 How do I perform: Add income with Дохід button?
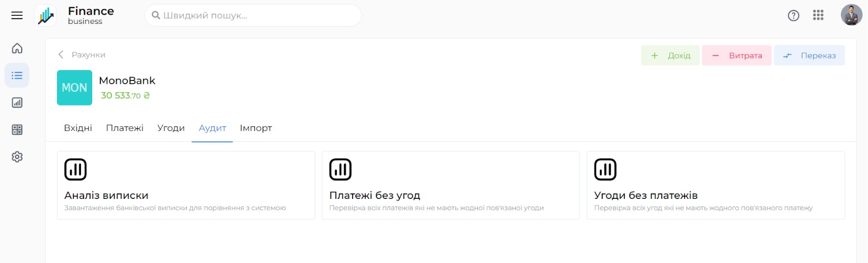[x=670, y=55]
